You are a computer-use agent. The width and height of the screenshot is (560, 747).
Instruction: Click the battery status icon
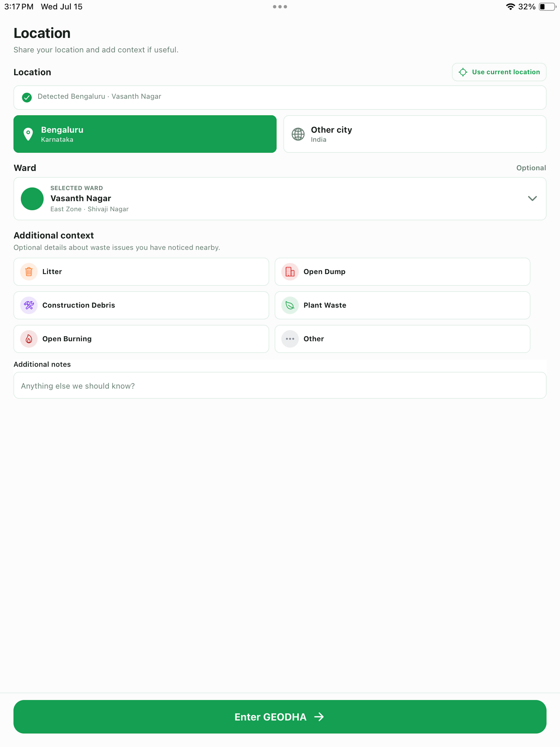(547, 7)
